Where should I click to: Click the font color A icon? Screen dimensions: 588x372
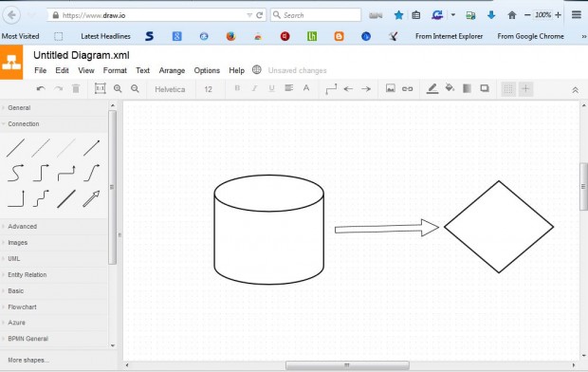pos(306,88)
